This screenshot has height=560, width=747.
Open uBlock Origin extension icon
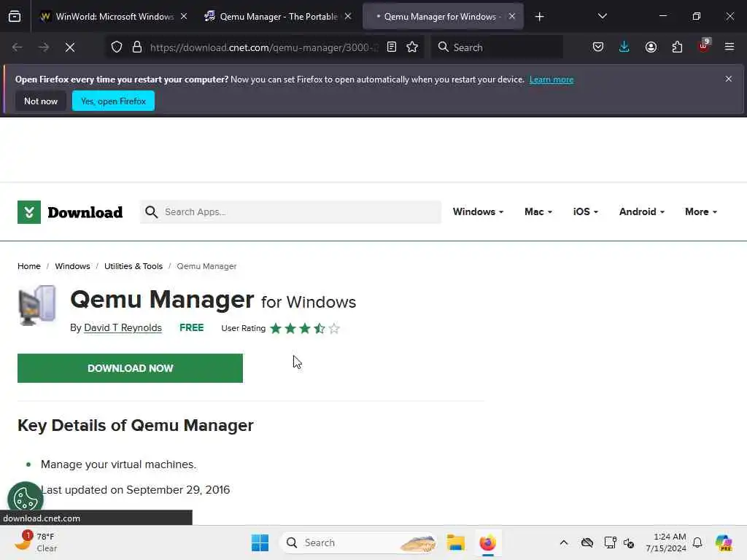click(704, 46)
